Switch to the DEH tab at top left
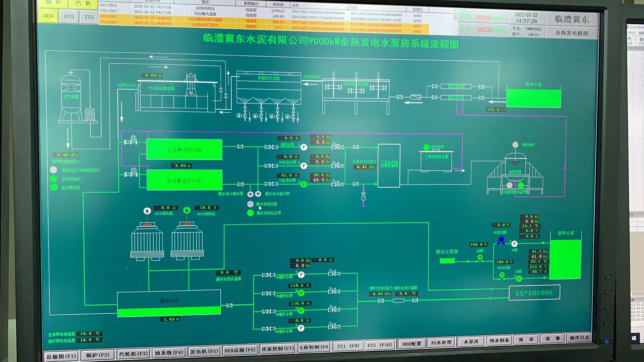The image size is (644, 362). (x=49, y=16)
